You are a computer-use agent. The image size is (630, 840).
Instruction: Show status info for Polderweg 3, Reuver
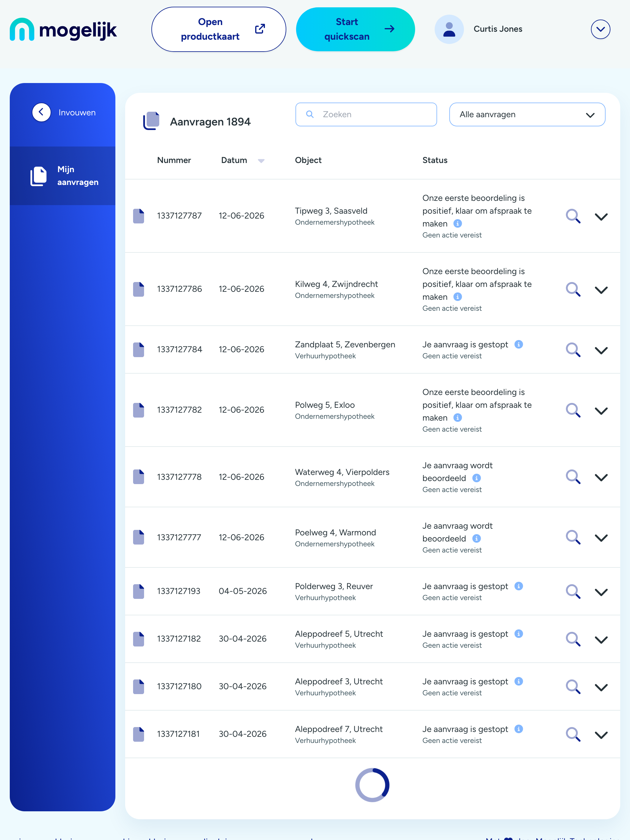tap(518, 586)
